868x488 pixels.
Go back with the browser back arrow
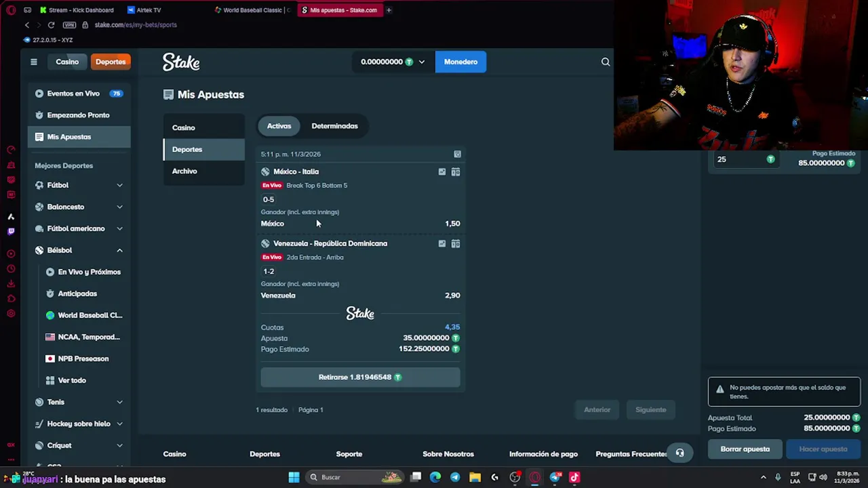26,25
